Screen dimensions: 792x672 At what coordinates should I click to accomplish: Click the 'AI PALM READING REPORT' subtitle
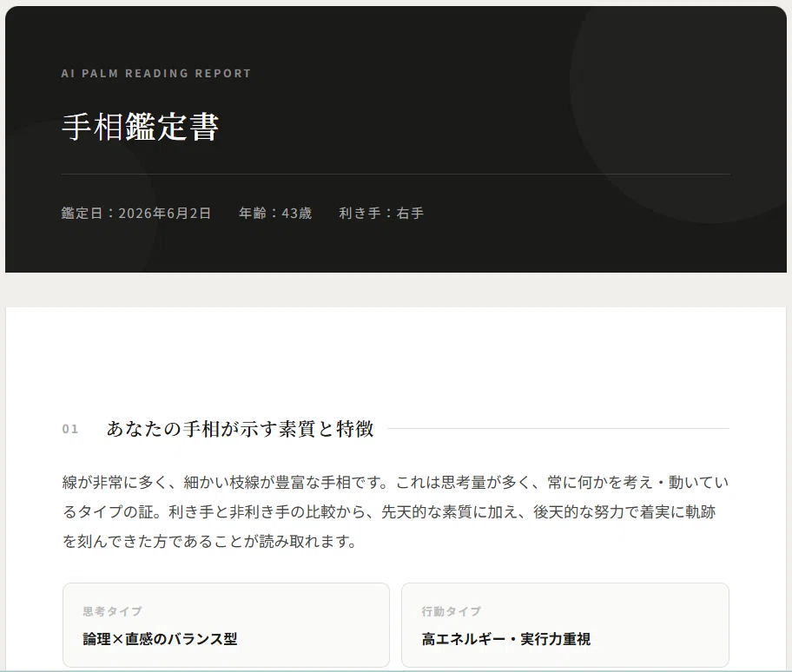pos(156,73)
